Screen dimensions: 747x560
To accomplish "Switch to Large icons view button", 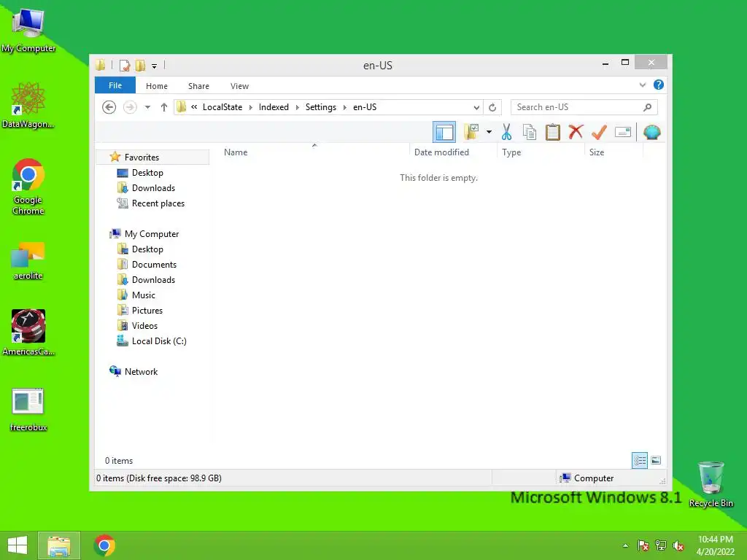I will pyautogui.click(x=656, y=460).
